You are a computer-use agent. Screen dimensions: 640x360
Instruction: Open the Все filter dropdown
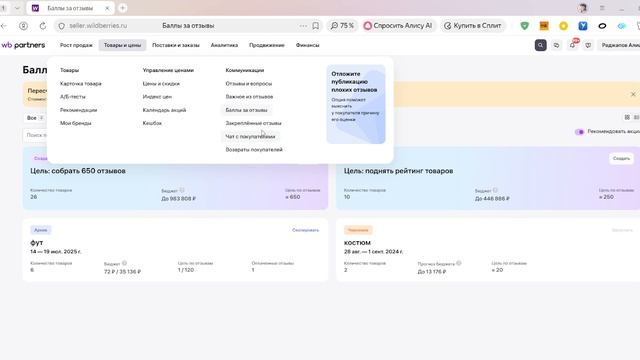[x=35, y=118]
